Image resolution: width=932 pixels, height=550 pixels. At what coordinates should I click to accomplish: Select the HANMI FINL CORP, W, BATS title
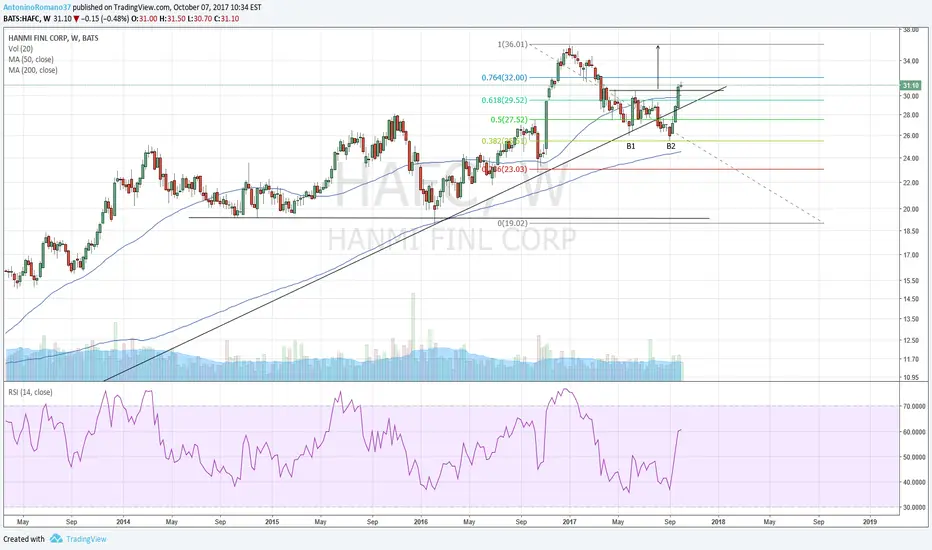click(53, 38)
